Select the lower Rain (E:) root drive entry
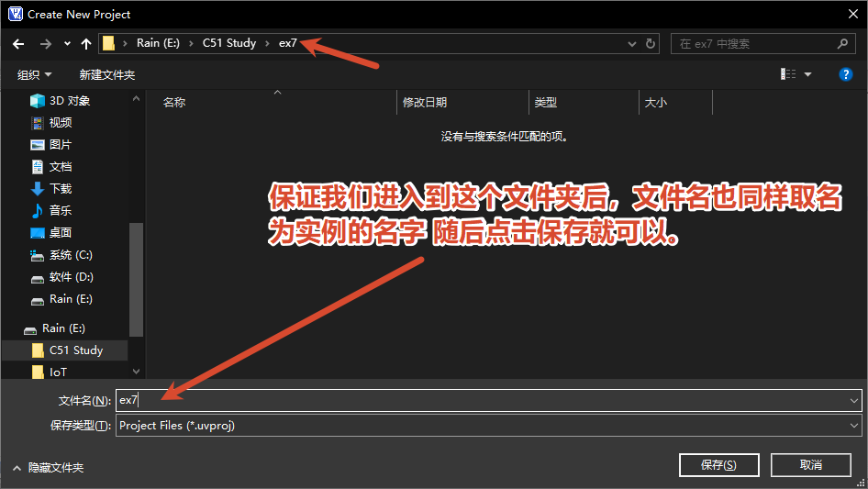Screen dimensions: 868x489 tap(63, 328)
